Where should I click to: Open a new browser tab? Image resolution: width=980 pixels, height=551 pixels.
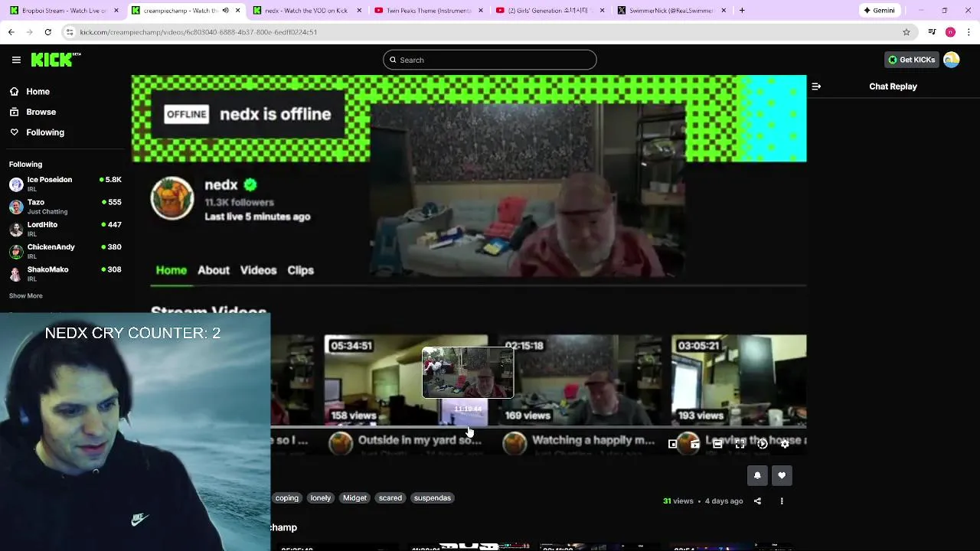click(x=742, y=11)
